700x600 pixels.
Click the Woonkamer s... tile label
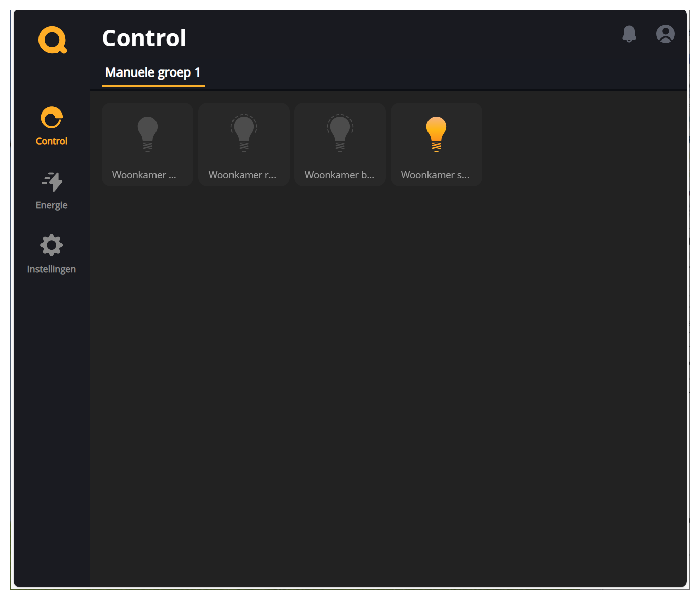click(x=435, y=175)
